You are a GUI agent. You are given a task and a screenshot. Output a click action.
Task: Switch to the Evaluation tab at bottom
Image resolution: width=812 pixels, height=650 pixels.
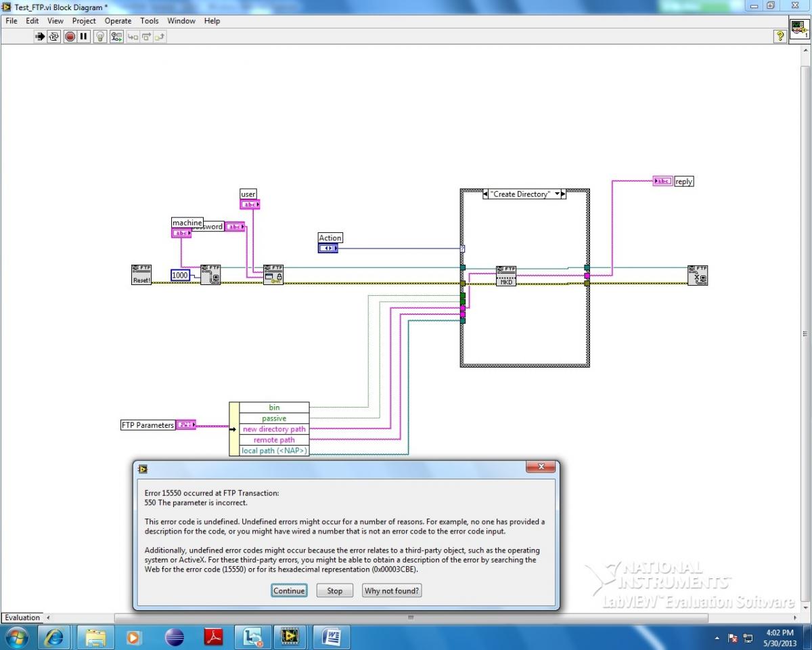coord(22,617)
